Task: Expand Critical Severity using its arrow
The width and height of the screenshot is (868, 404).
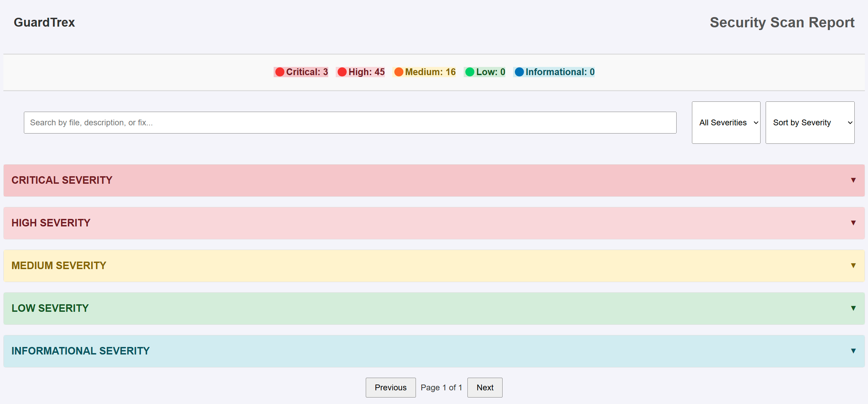Action: (853, 180)
